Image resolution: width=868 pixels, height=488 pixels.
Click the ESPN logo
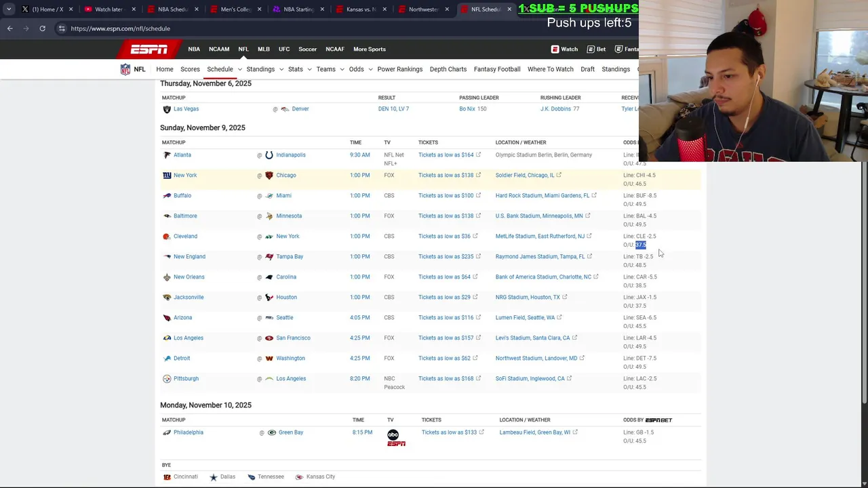(x=149, y=49)
